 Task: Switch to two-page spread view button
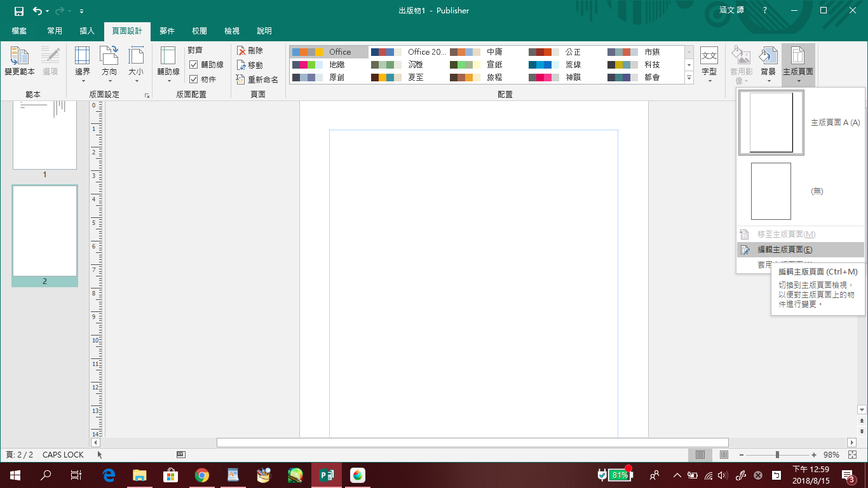point(724,455)
